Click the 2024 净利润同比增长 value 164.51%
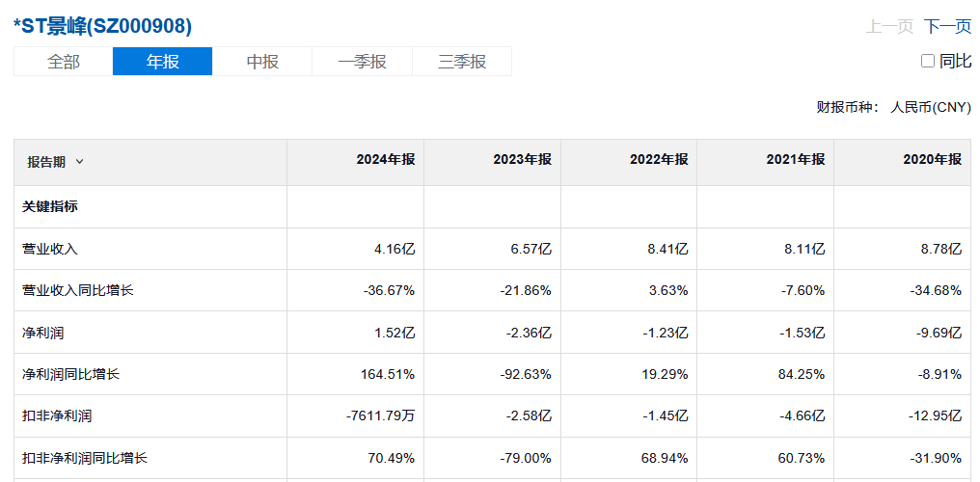Screen dimensions: 980x482 point(387,374)
